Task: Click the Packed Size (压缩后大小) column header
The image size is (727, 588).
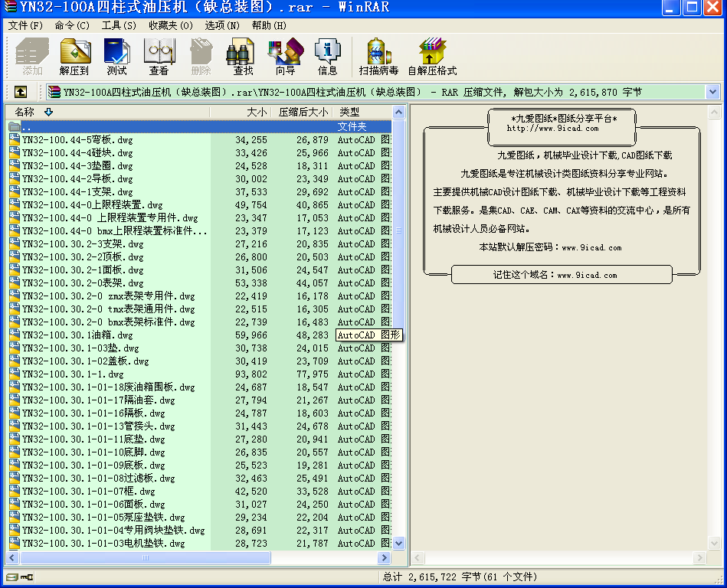Action: (303, 112)
